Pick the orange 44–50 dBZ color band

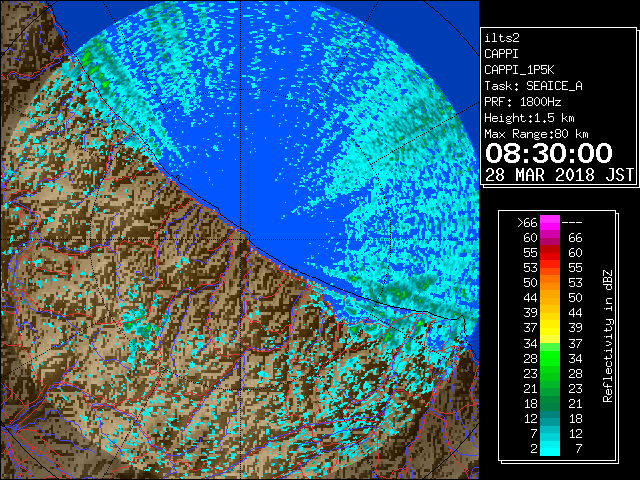(550, 298)
